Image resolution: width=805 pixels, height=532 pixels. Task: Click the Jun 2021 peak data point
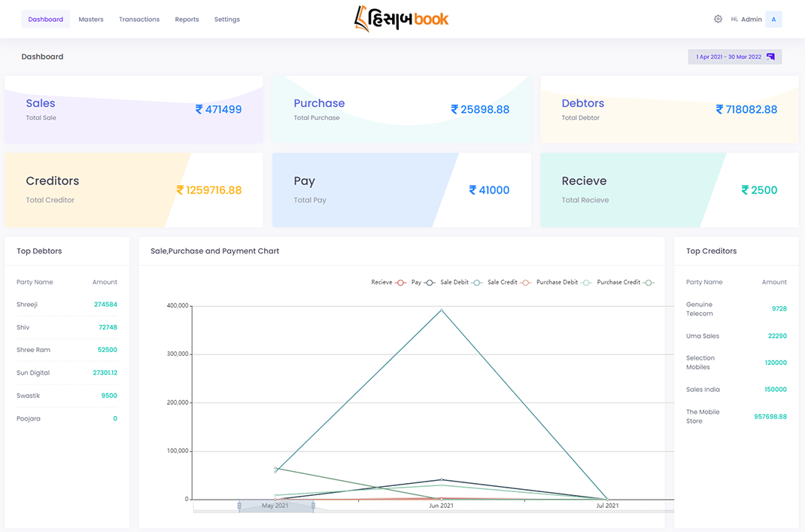pyautogui.click(x=441, y=309)
